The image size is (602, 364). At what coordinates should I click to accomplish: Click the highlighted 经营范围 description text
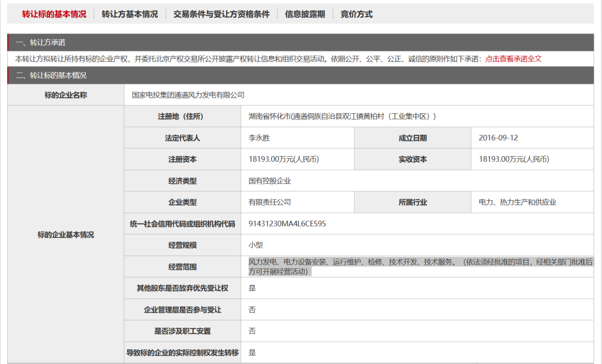[x=420, y=267]
